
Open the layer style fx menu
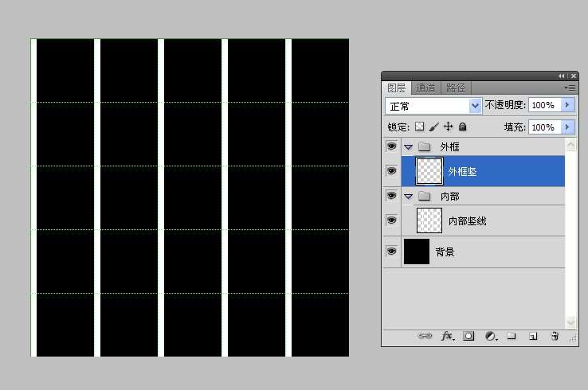447,337
